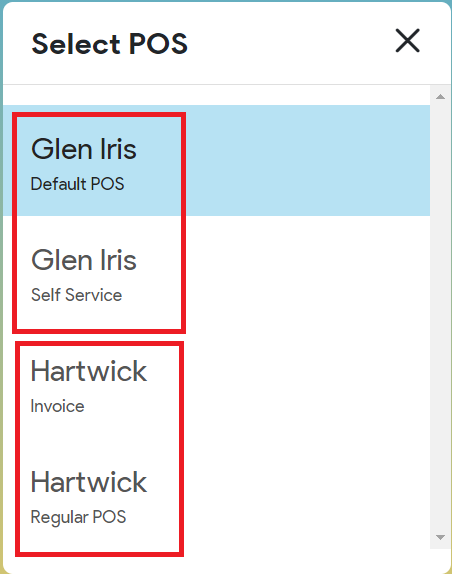452x574 pixels.
Task: Click the vertical scrollbar track
Action: (x=440, y=317)
